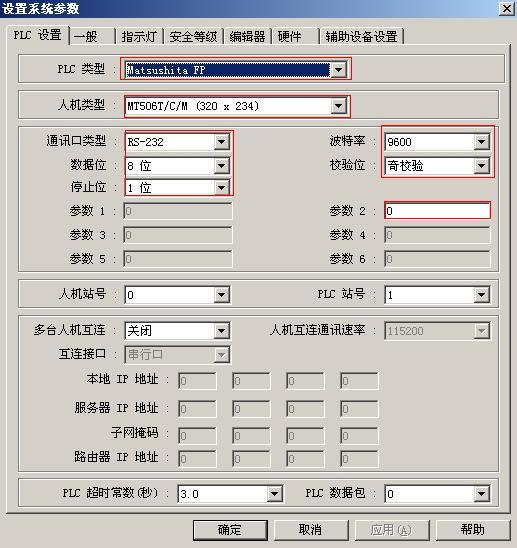Click the 取消 button

coord(310,530)
